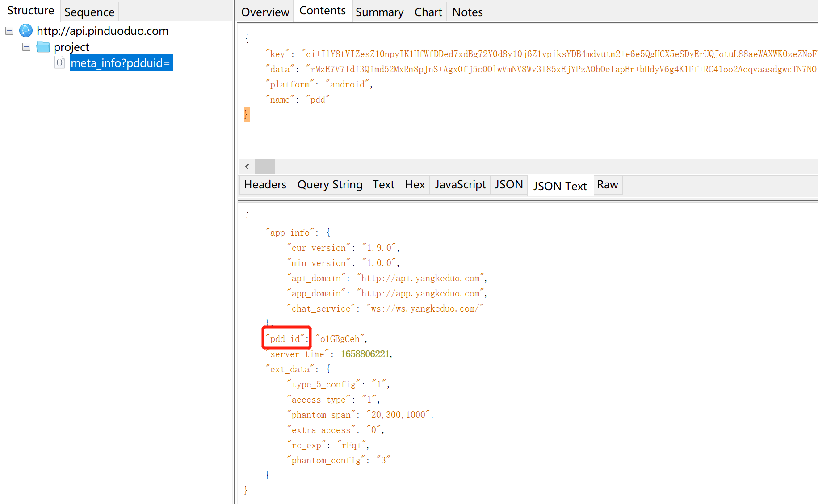Open the Query String tab

pos(330,185)
